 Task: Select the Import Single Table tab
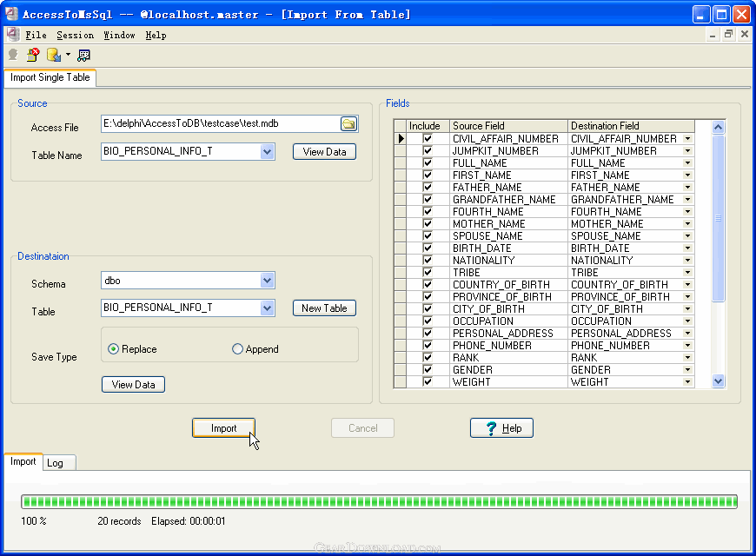50,77
